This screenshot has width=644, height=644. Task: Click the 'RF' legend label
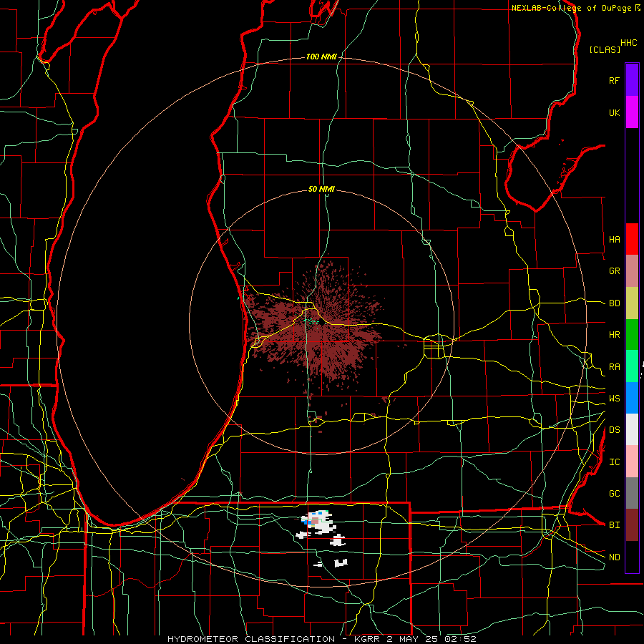point(614,80)
